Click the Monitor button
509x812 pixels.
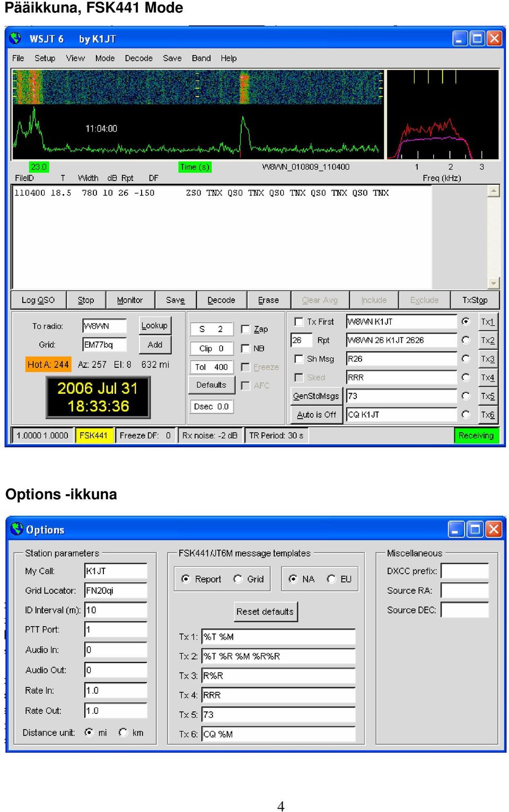pos(130,300)
